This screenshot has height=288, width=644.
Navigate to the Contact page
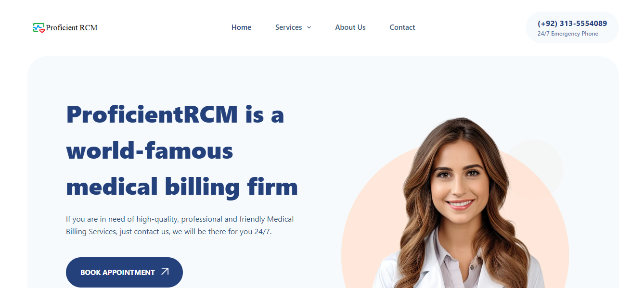tap(402, 27)
